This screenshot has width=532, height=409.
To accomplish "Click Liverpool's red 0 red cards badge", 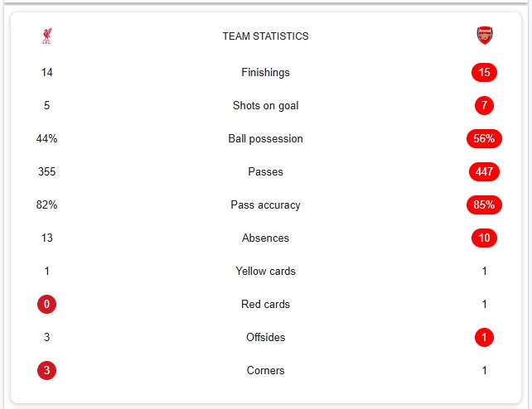I will (x=47, y=304).
